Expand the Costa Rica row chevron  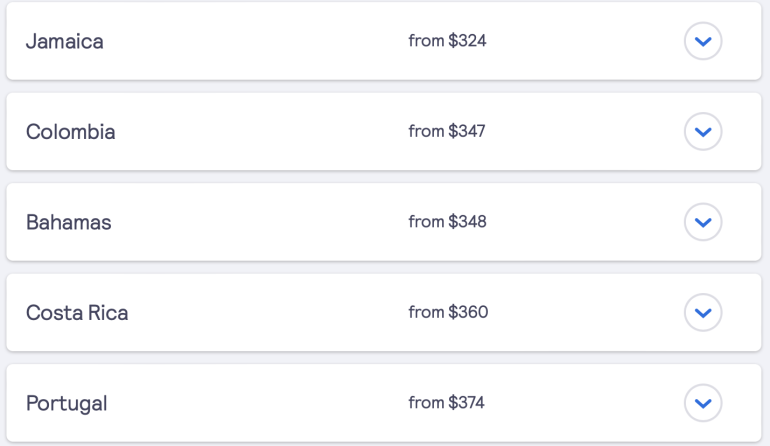click(703, 312)
